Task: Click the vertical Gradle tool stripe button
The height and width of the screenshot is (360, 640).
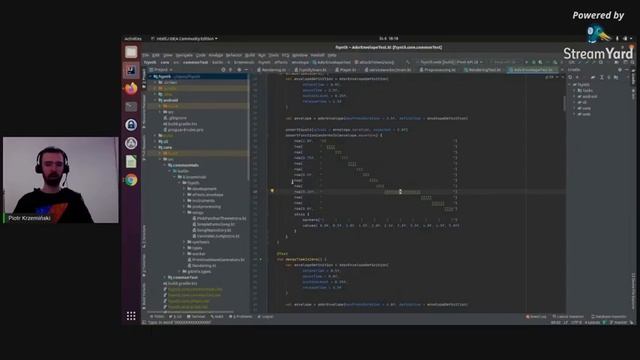Action: (633, 78)
